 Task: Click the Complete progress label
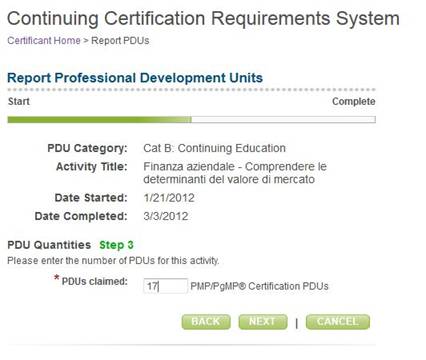point(354,101)
